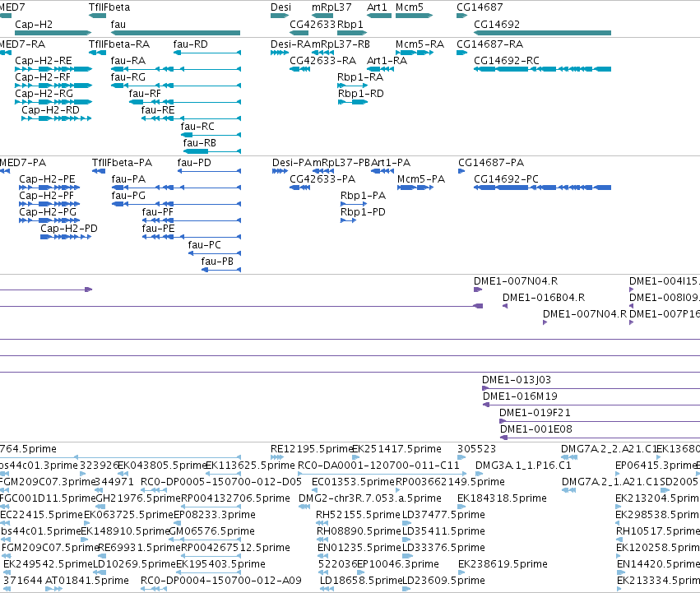Select transcript fau-RD
The height and width of the screenshot is (593, 700).
[x=207, y=53]
